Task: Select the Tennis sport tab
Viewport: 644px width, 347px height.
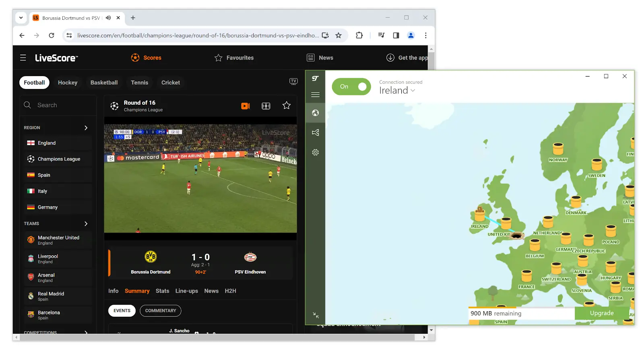Action: (140, 83)
